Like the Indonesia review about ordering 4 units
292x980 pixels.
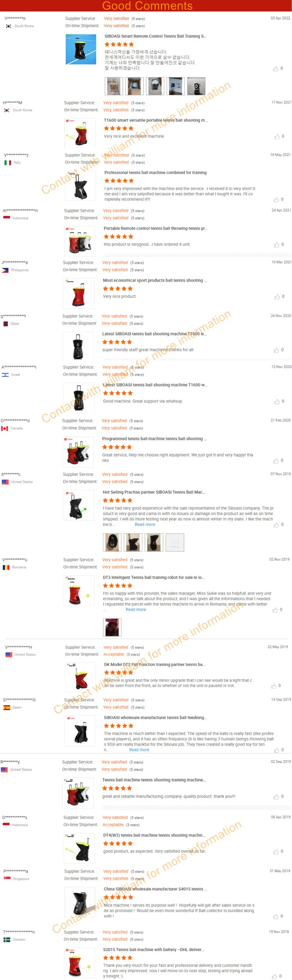coord(276,245)
